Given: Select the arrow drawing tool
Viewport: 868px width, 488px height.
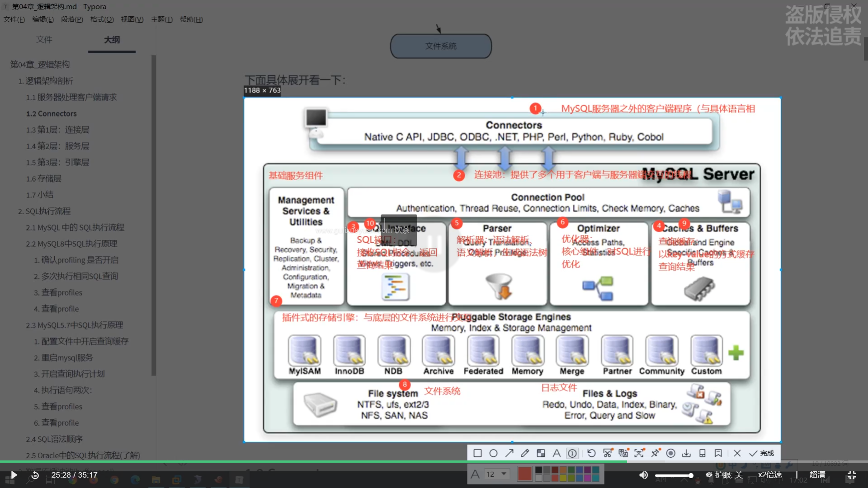Looking at the screenshot, I should (x=509, y=453).
